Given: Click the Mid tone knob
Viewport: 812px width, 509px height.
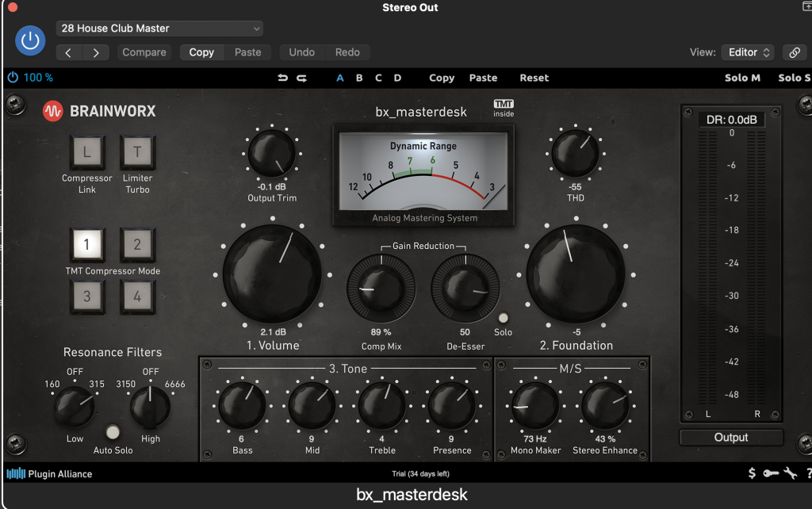Looking at the screenshot, I should 312,406.
